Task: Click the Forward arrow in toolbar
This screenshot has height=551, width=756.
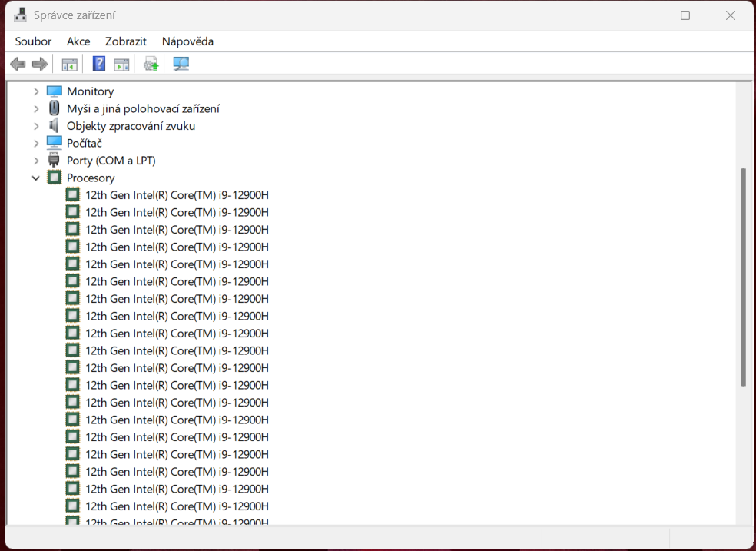Action: pos(39,65)
